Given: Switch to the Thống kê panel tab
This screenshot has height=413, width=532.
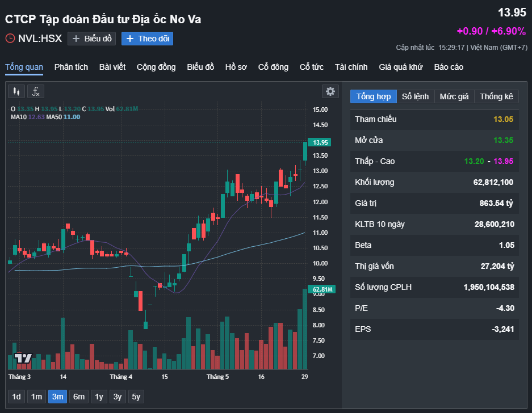Looking at the screenshot, I should 496,96.
